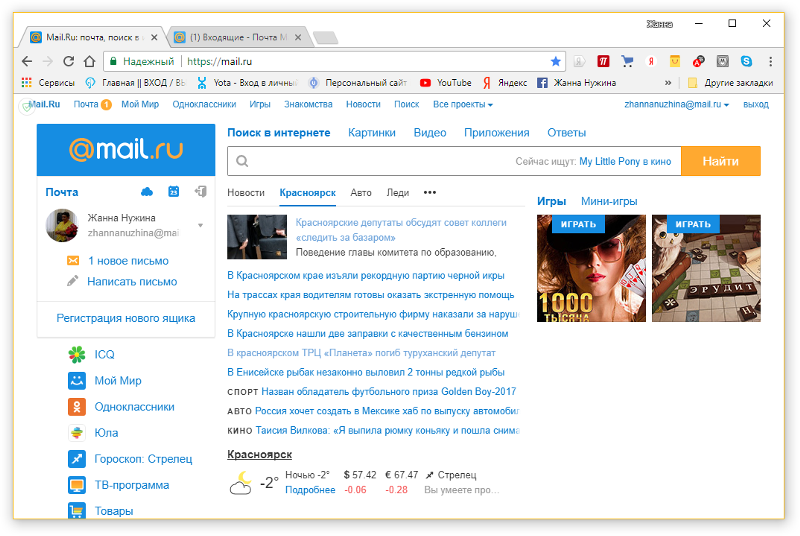Open the Эрудит game thumbnail
Screen dimensions: 800x536
point(706,268)
